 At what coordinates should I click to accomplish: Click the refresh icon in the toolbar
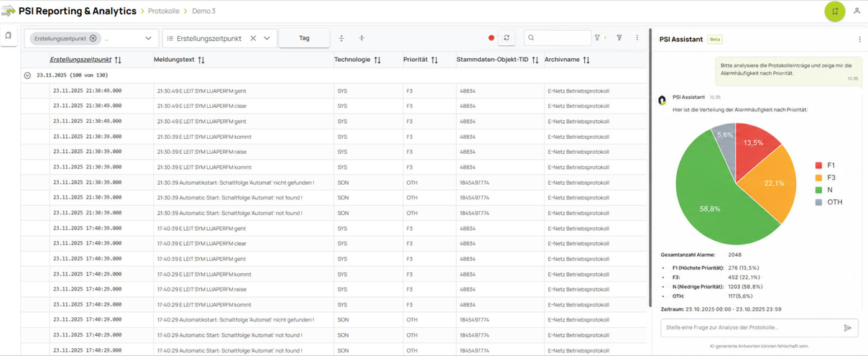point(507,37)
